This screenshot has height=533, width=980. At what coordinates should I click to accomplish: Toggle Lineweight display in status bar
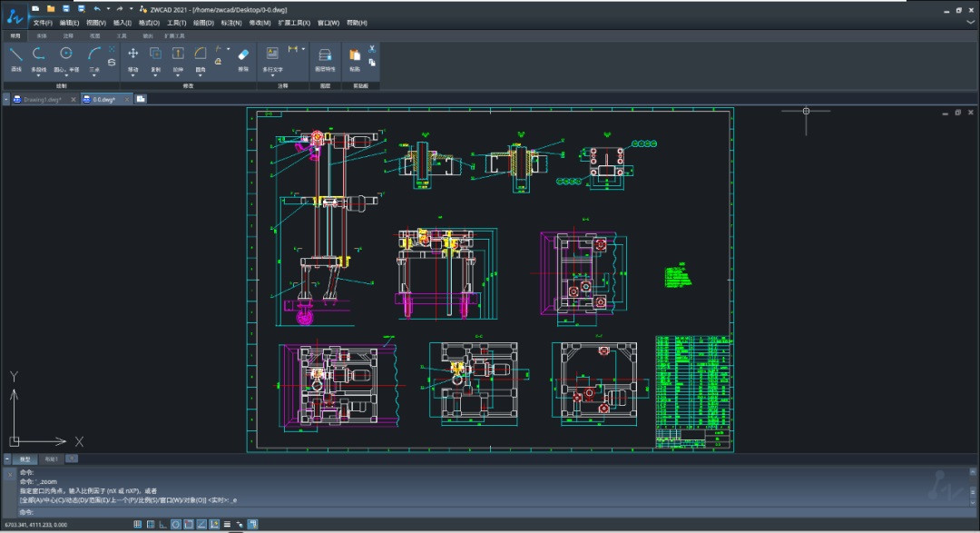(x=227, y=524)
